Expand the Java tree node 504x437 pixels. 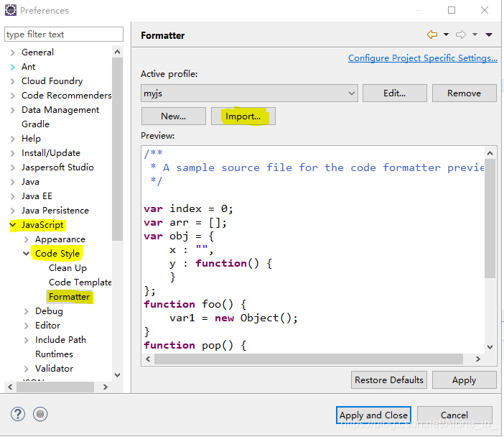(x=12, y=182)
